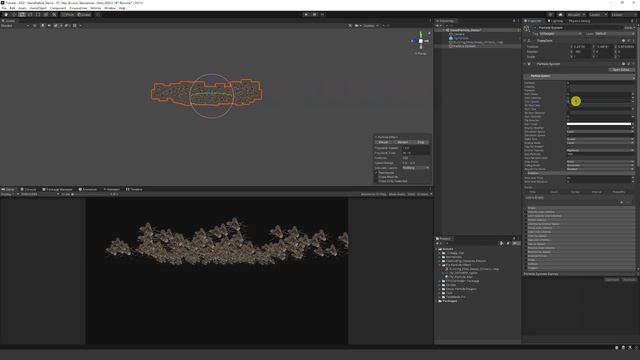Toggle Pivot handle position button

(68, 15)
